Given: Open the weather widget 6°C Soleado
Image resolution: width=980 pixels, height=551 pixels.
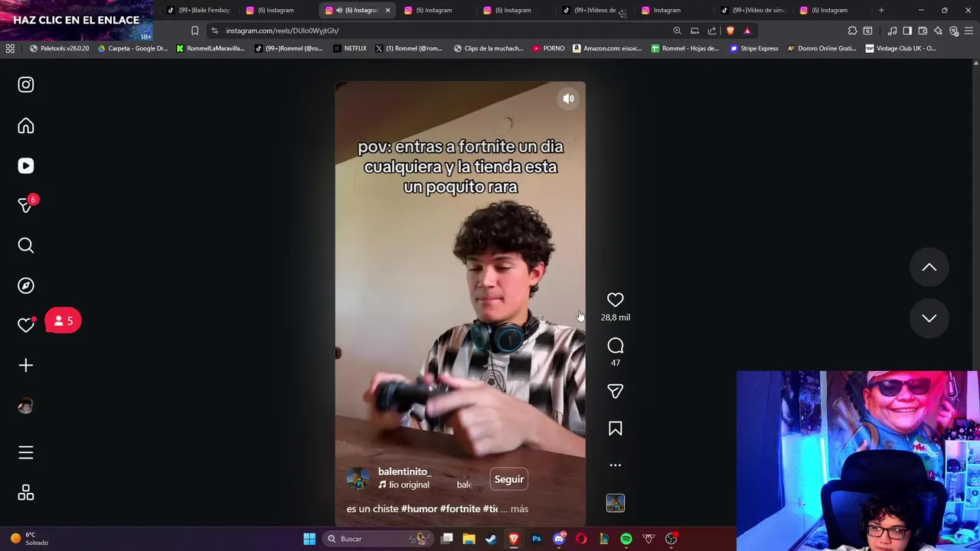Looking at the screenshot, I should 29,539.
